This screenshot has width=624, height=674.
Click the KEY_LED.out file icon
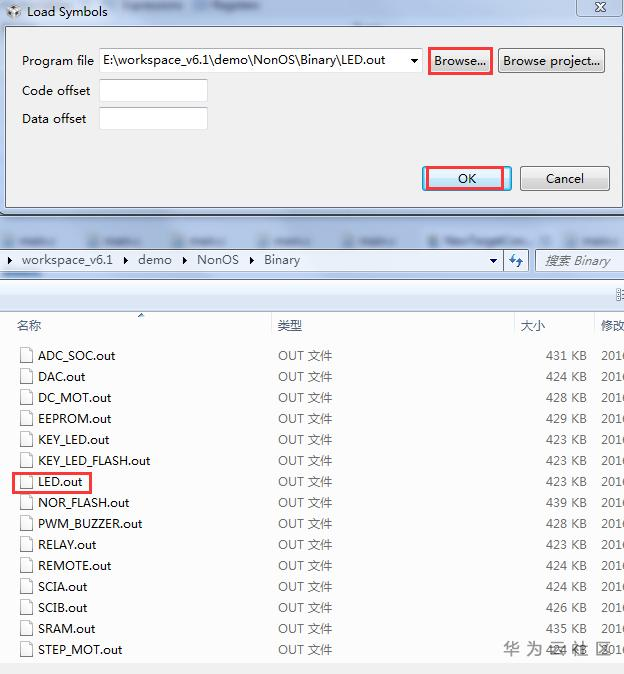point(26,439)
